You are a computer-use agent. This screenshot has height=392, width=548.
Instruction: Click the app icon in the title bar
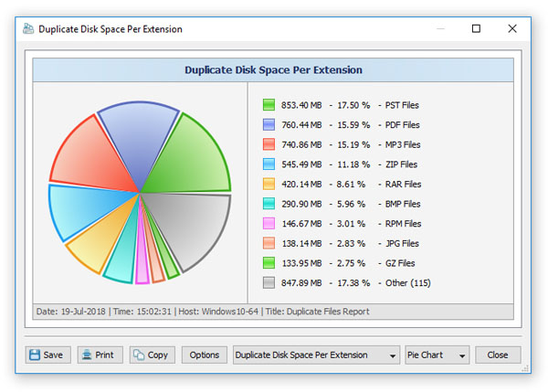pos(28,28)
